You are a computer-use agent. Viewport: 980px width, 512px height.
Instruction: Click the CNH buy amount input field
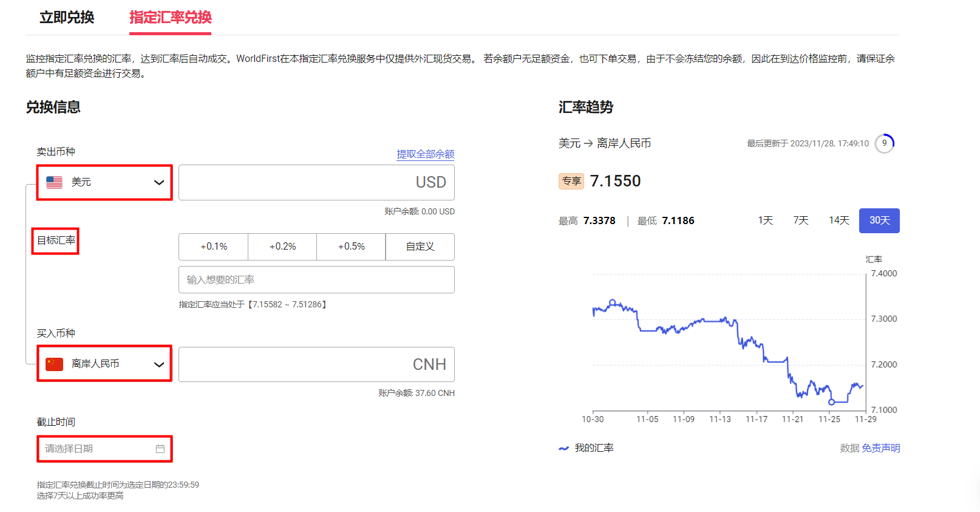pos(316,364)
